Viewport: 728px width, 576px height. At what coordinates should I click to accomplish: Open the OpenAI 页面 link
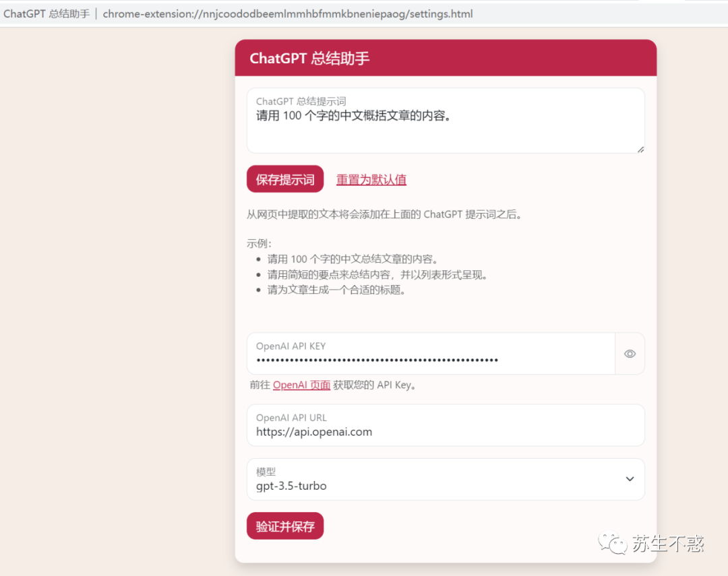tap(301, 385)
